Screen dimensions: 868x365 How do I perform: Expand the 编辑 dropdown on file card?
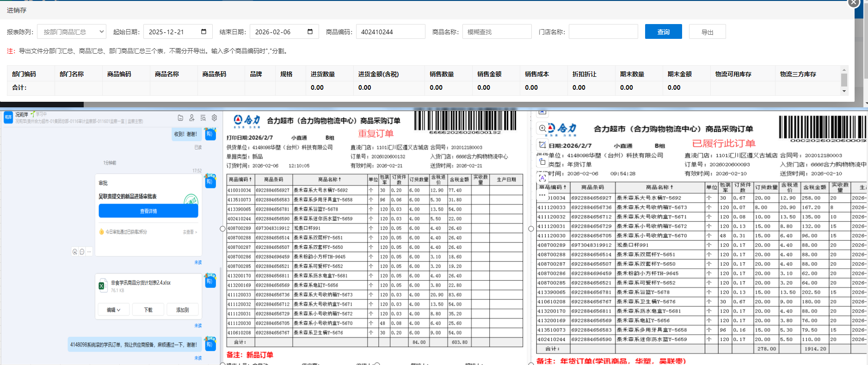pyautogui.click(x=113, y=310)
